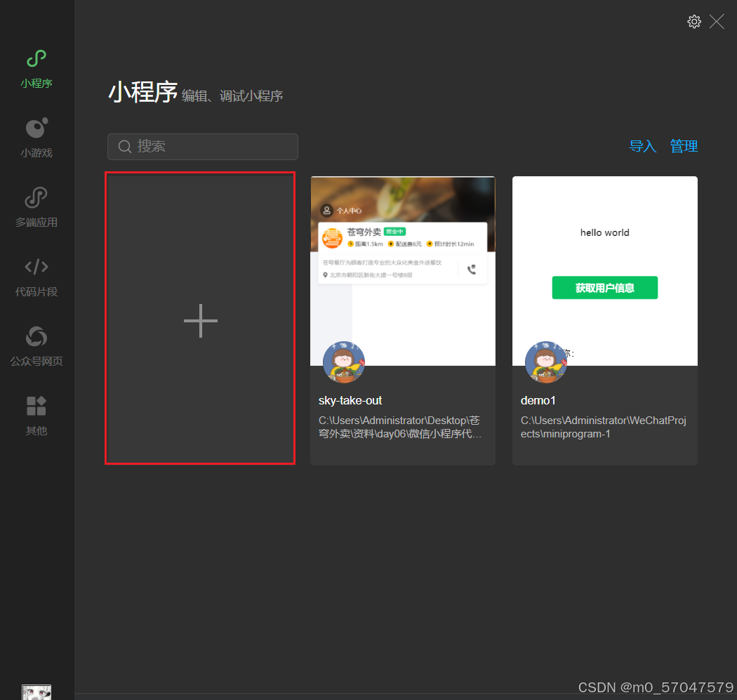Click the sky-take-out project name
This screenshot has width=737, height=700.
pyautogui.click(x=350, y=400)
